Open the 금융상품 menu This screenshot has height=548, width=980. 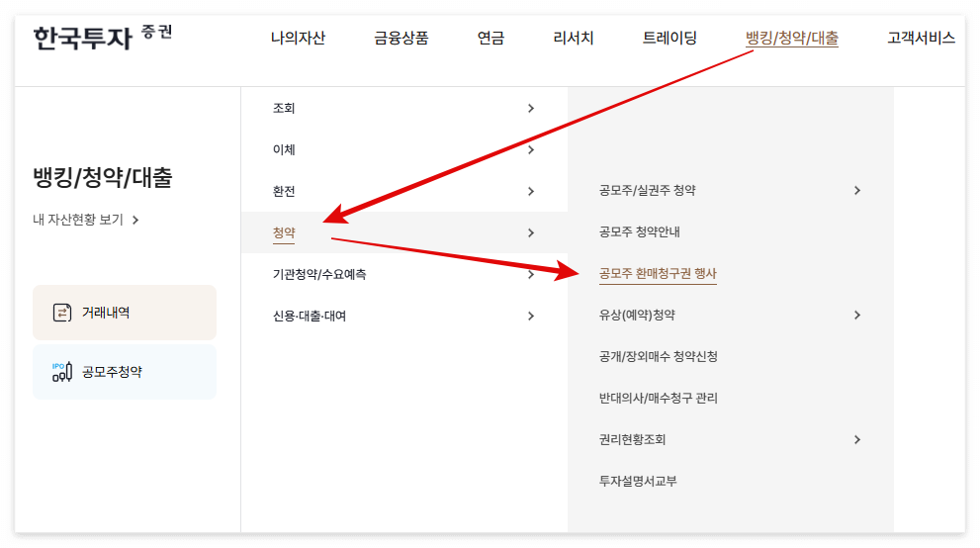(401, 39)
